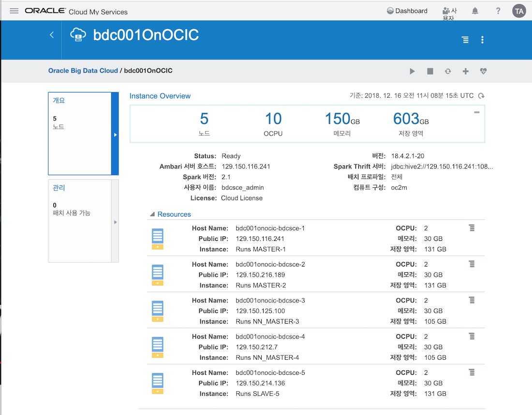Click the server icon for MASTER-2 node
This screenshot has height=415, width=532.
click(x=158, y=275)
